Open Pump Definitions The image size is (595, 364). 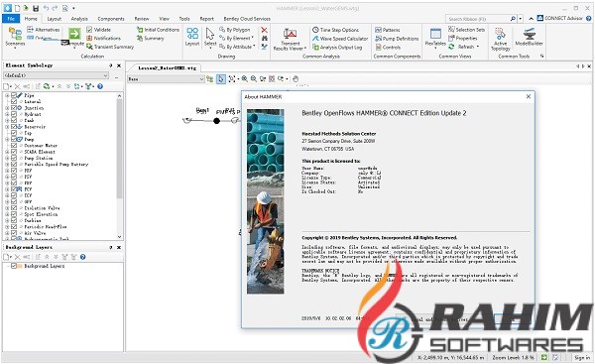(397, 39)
